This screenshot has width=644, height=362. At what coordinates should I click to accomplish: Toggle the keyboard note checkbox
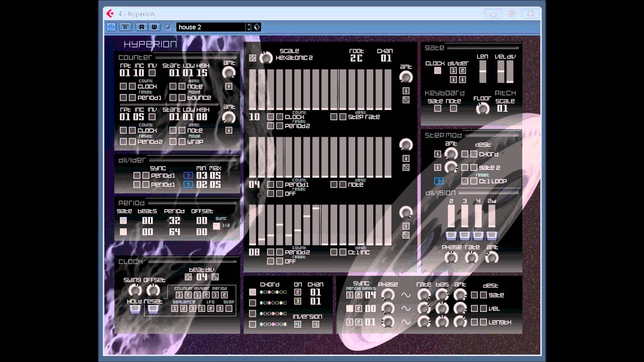(x=453, y=108)
